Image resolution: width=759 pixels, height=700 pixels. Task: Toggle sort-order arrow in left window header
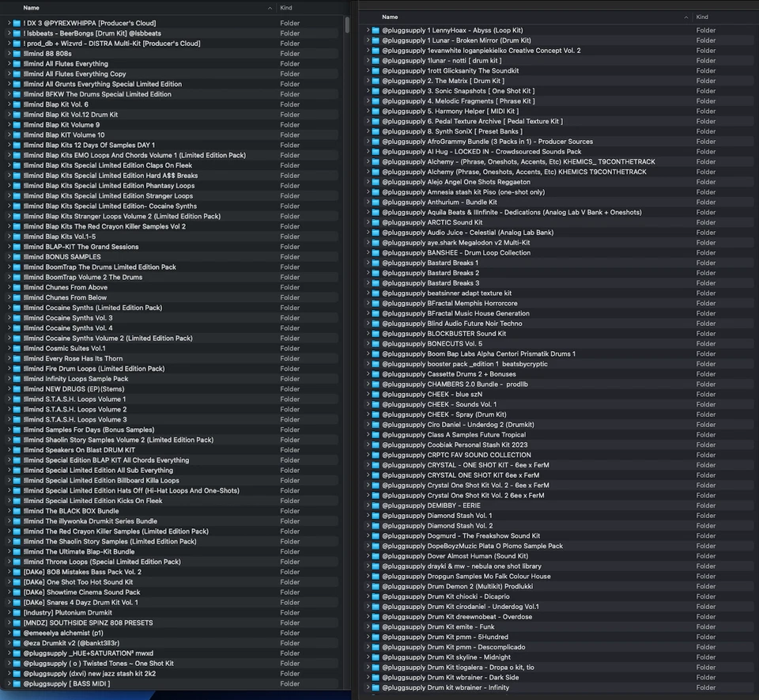(x=270, y=8)
